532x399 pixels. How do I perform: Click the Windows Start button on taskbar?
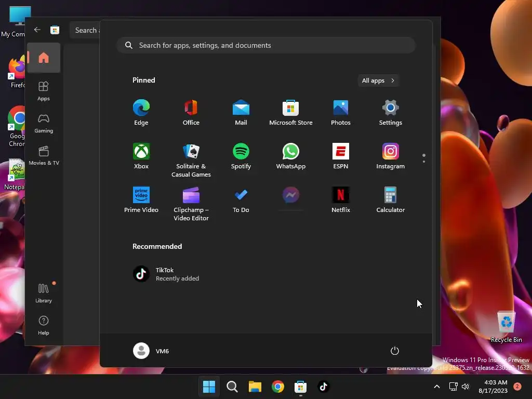(x=209, y=387)
